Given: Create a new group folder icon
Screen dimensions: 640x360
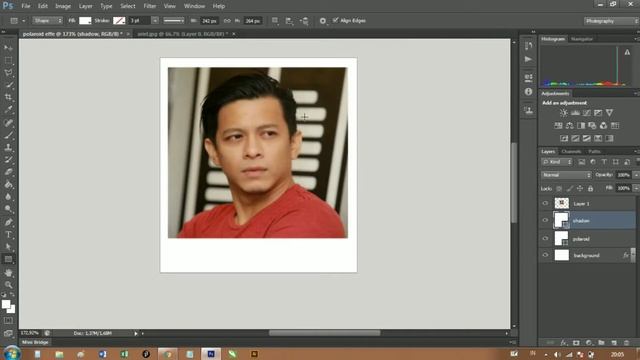Looking at the screenshot, I should 601,343.
